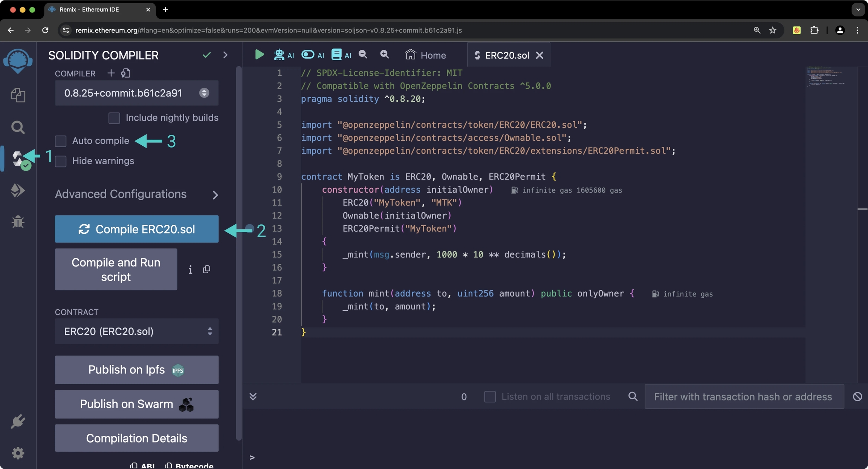Open Deploy & Run Transactions icon
868x469 pixels.
(x=18, y=190)
